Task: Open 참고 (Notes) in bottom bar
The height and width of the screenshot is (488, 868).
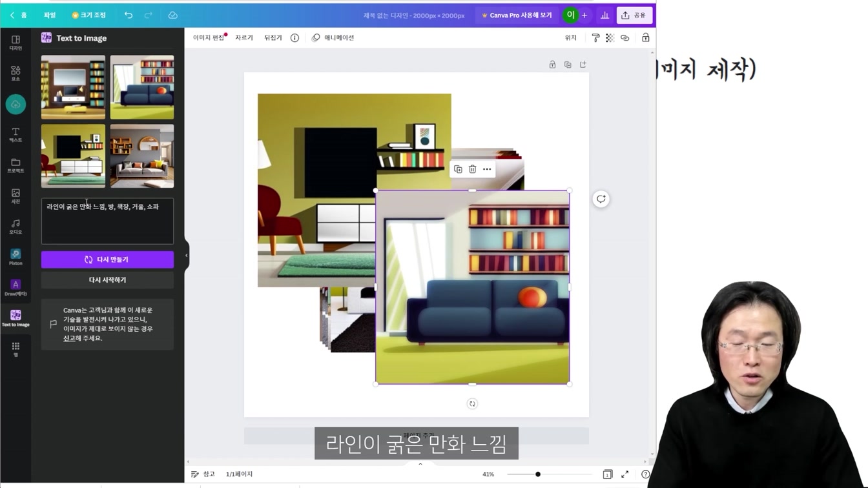Action: click(x=203, y=474)
